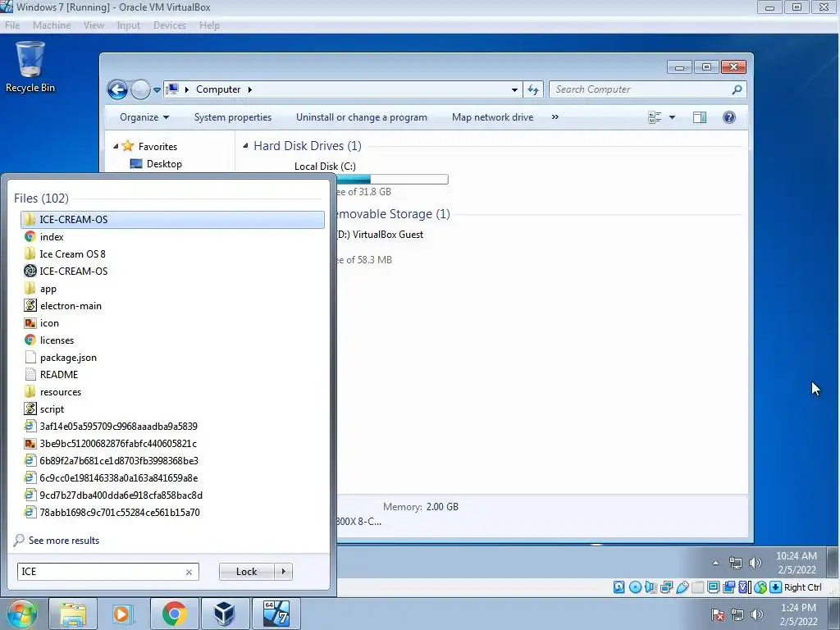Collapse the Favorites tree node
Screen dimensions: 840x630
coord(116,146)
